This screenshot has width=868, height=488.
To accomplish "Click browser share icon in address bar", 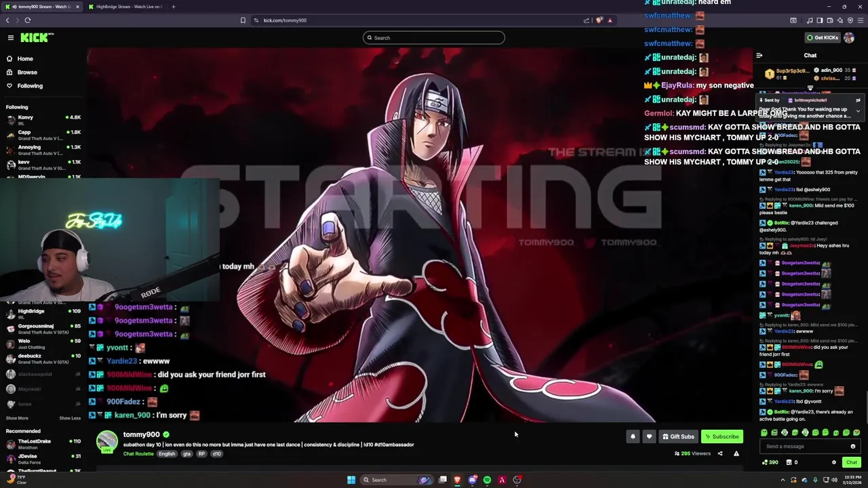I will (x=587, y=20).
